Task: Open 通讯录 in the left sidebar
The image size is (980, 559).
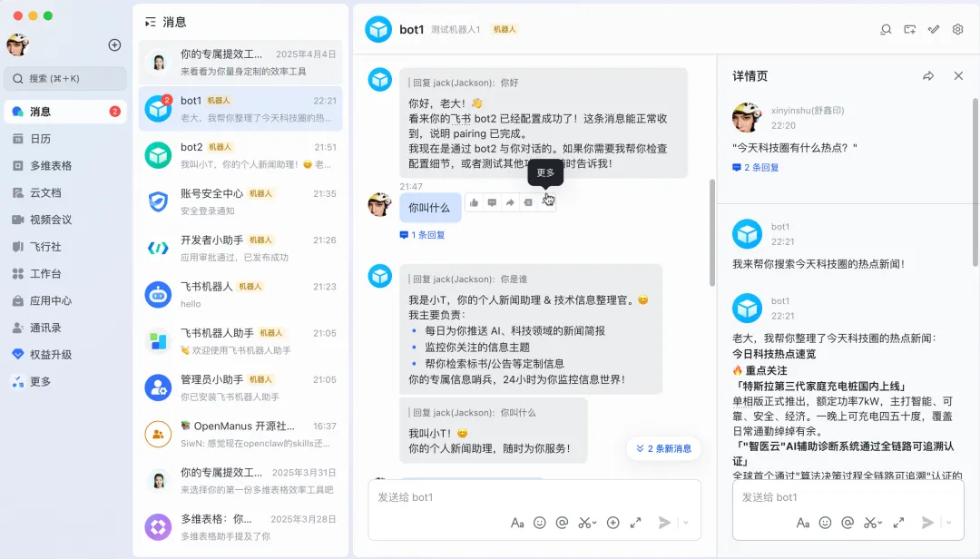Action: 65,328
